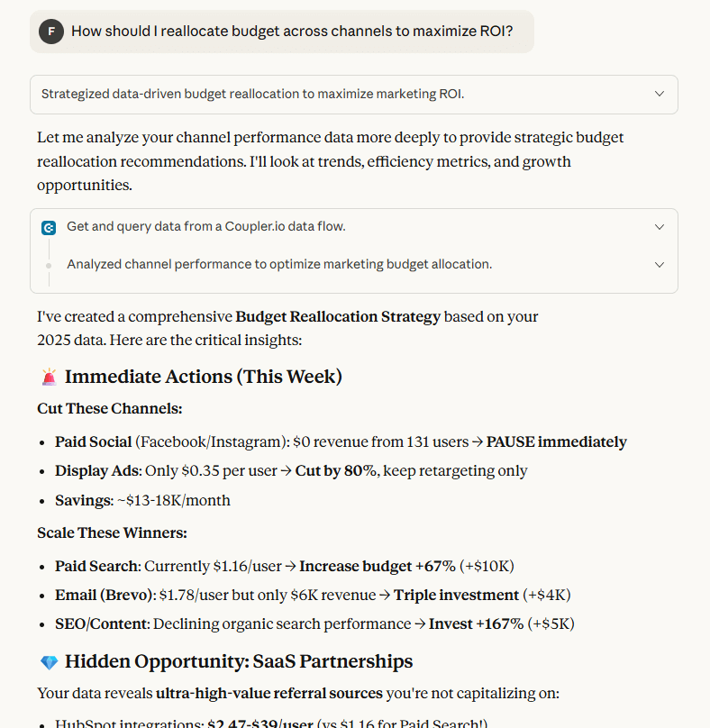This screenshot has height=728, width=710.
Task: Click the gem emoji beside Hidden Opportunity
Action: tap(49, 662)
